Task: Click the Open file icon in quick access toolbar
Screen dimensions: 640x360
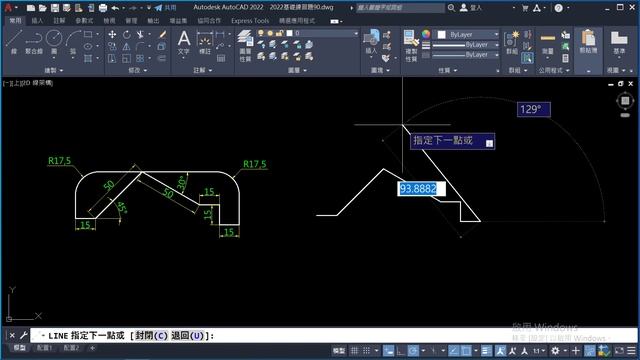Action: coord(42,8)
